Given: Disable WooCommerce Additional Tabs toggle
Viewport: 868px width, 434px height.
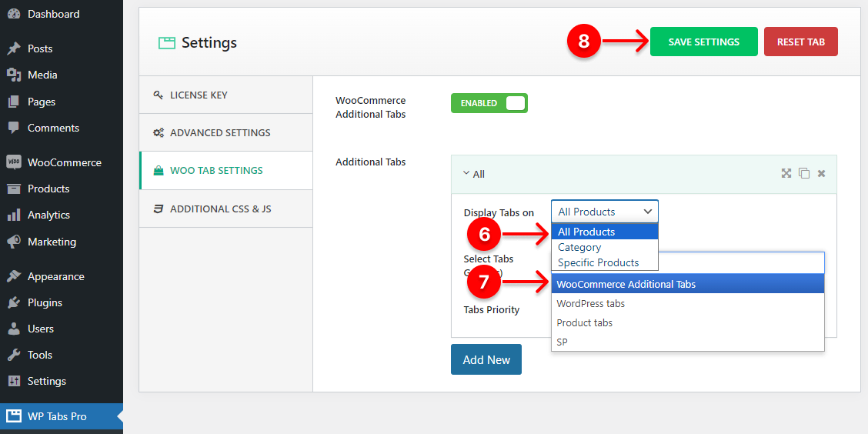Looking at the screenshot, I should click(489, 103).
